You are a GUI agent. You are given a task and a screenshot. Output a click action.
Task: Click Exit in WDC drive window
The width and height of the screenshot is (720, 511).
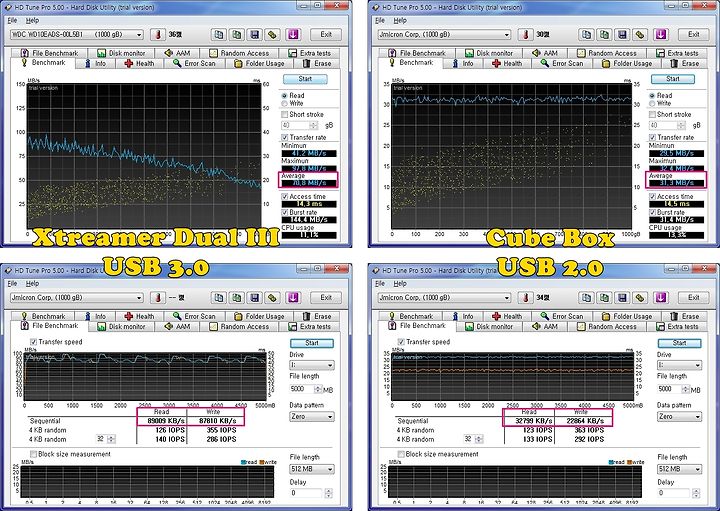point(326,35)
